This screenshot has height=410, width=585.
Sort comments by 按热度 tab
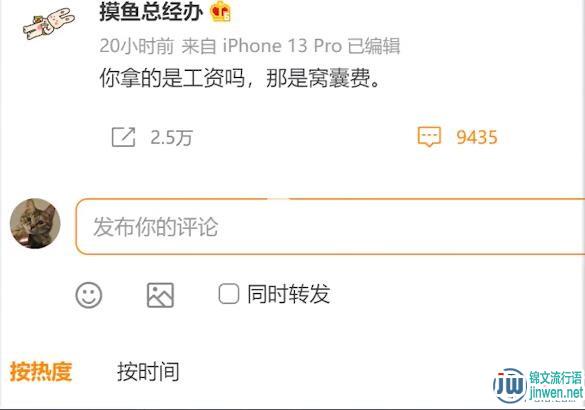coord(41,372)
